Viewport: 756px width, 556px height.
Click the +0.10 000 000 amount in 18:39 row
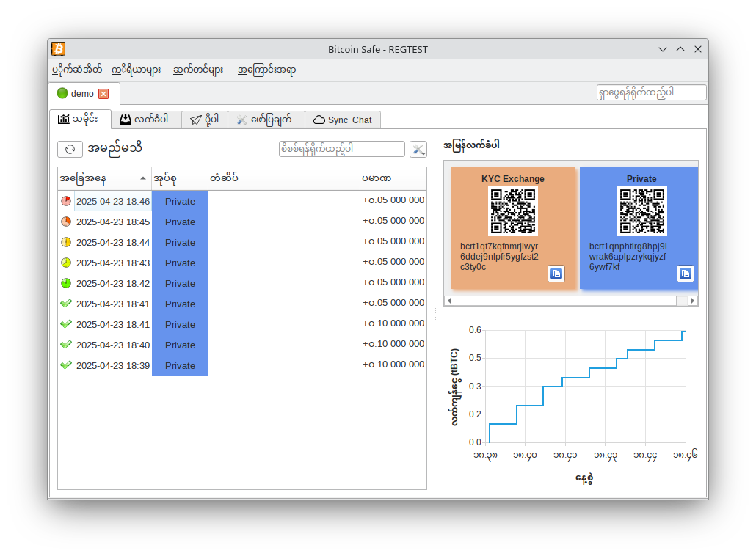pyautogui.click(x=393, y=365)
